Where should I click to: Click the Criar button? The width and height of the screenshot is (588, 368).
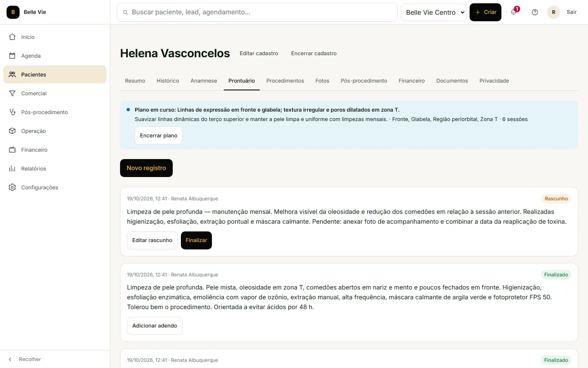[x=486, y=12]
